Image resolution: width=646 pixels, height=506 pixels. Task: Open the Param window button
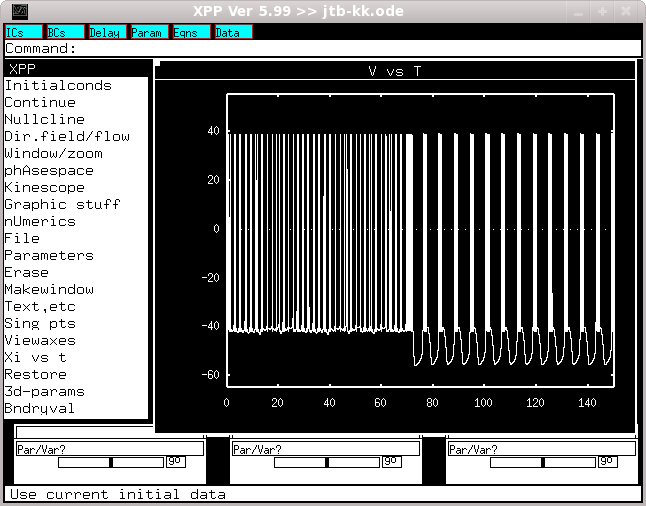click(150, 32)
